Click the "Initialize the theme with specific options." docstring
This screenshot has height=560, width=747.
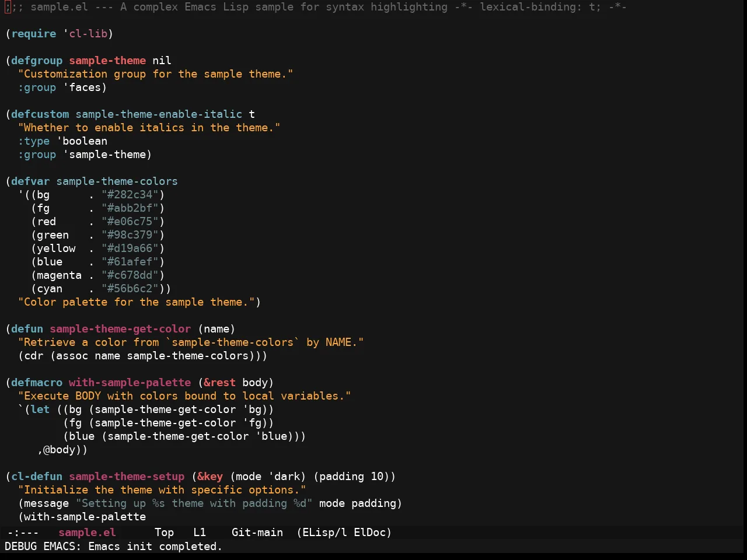(x=162, y=490)
